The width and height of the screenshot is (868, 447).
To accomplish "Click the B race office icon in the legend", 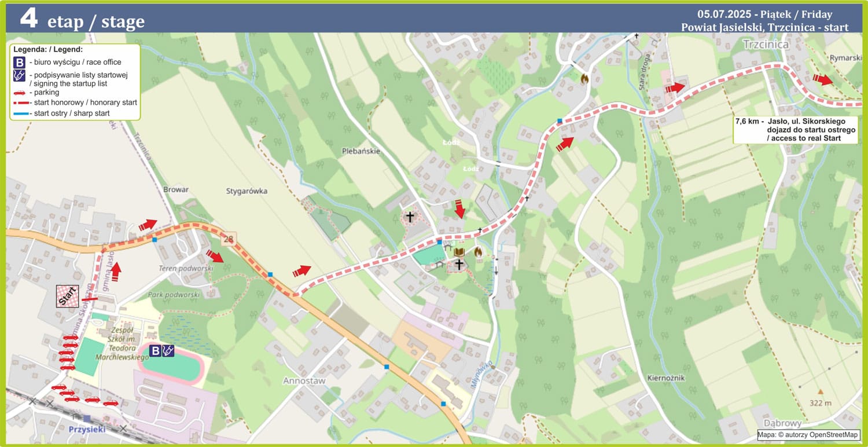I will pyautogui.click(x=20, y=63).
